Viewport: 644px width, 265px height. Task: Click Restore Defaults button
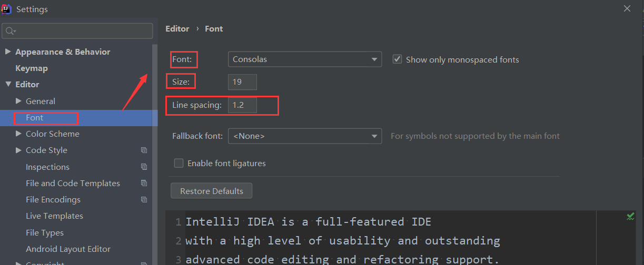click(x=212, y=191)
